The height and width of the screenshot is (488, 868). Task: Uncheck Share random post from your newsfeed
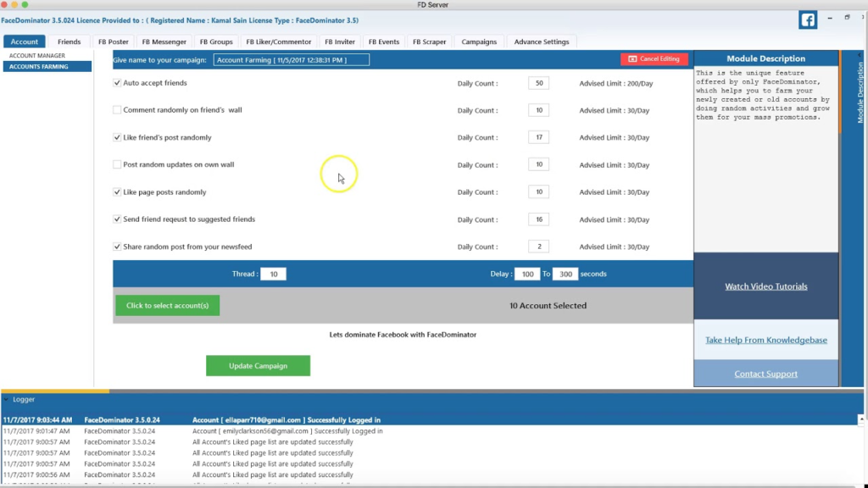[x=117, y=247]
